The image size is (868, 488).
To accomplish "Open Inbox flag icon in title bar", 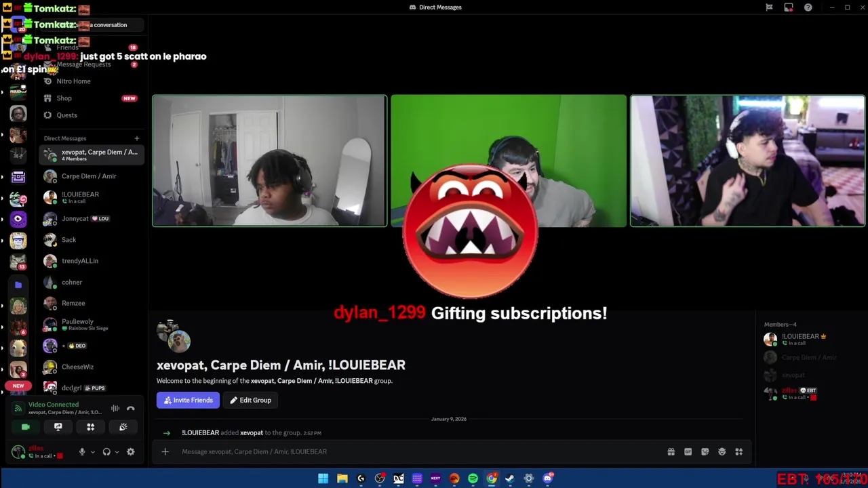I will (x=769, y=7).
